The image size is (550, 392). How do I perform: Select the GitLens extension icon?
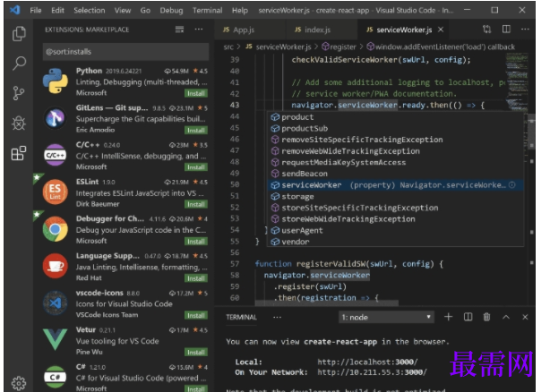pyautogui.click(x=56, y=118)
